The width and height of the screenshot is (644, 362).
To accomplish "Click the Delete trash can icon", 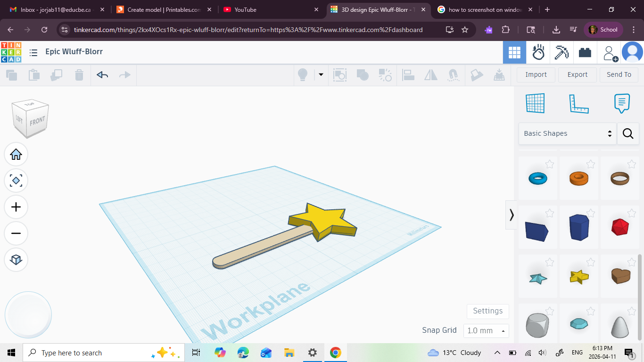I will click(79, 74).
